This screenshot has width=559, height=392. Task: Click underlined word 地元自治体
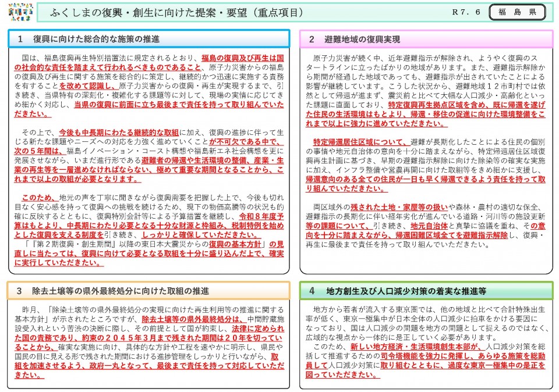click(x=433, y=226)
